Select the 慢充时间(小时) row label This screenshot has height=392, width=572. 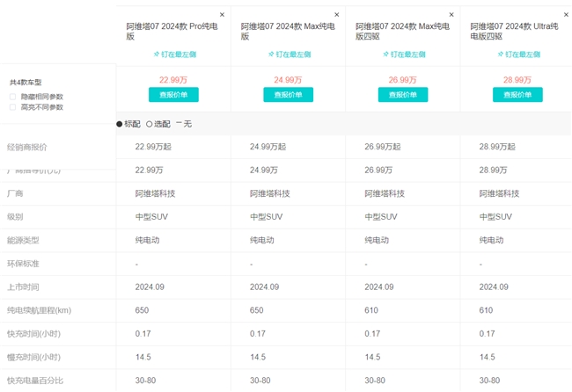click(33, 357)
